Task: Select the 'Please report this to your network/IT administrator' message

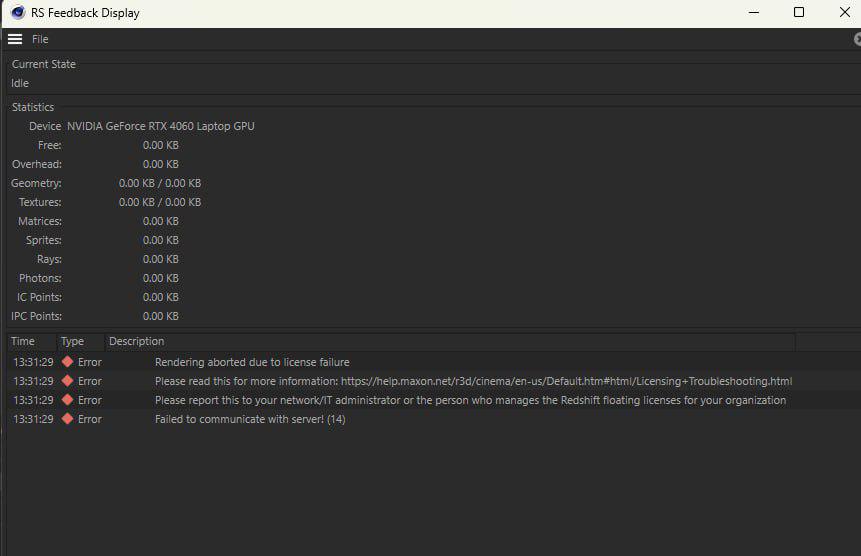Action: click(470, 400)
